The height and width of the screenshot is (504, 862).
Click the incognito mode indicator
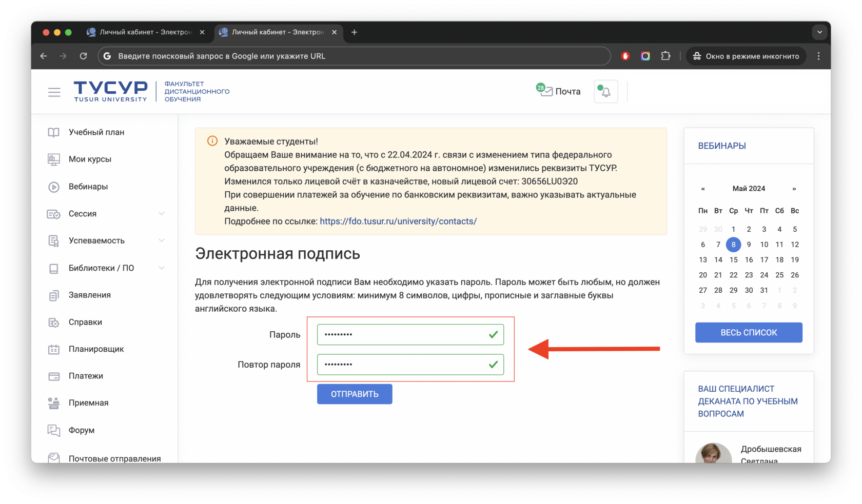pos(746,56)
